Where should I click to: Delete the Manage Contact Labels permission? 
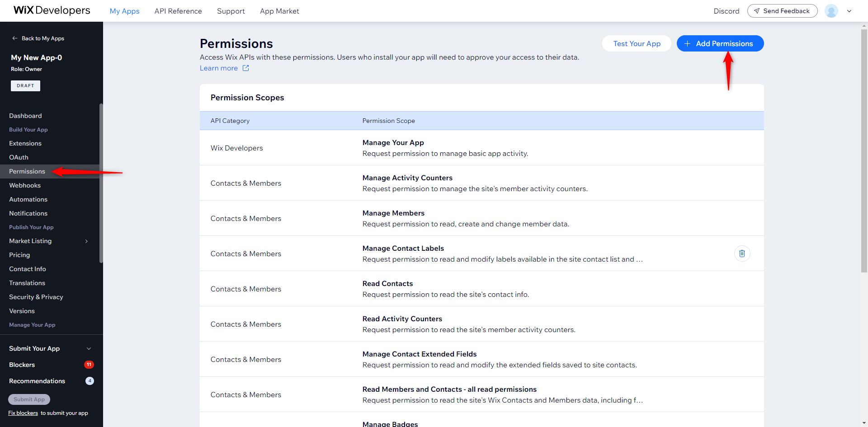coord(742,253)
